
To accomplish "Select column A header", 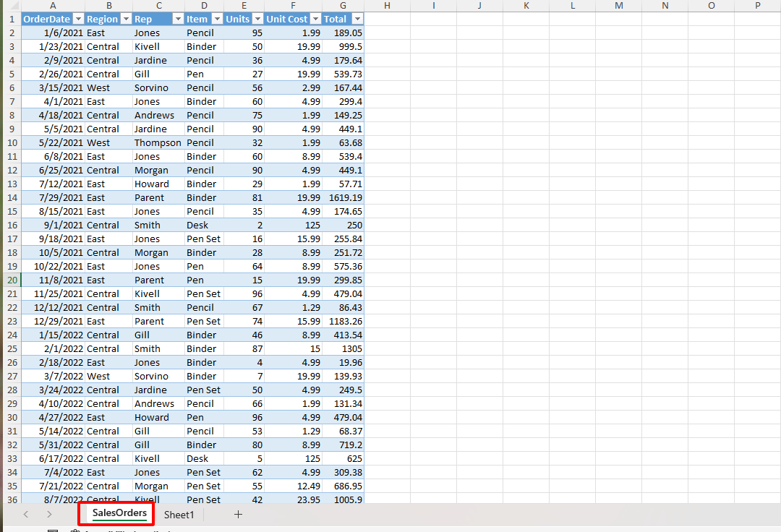I will (53, 6).
